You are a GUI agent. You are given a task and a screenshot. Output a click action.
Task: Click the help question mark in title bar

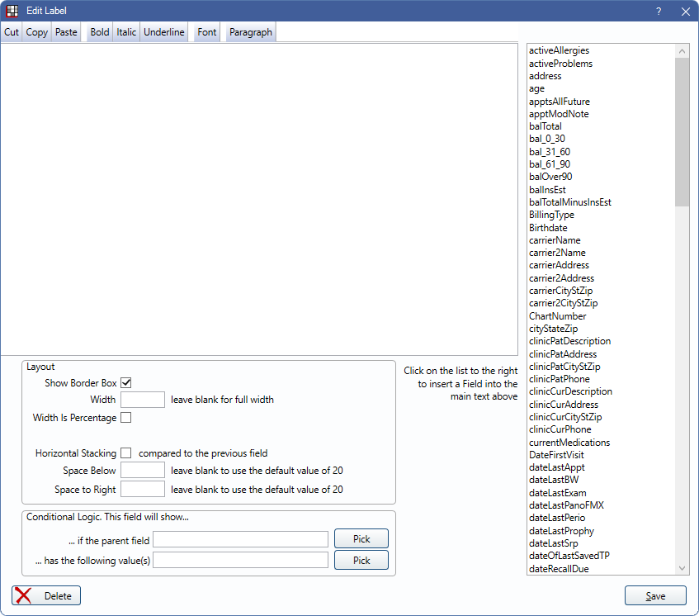click(659, 12)
